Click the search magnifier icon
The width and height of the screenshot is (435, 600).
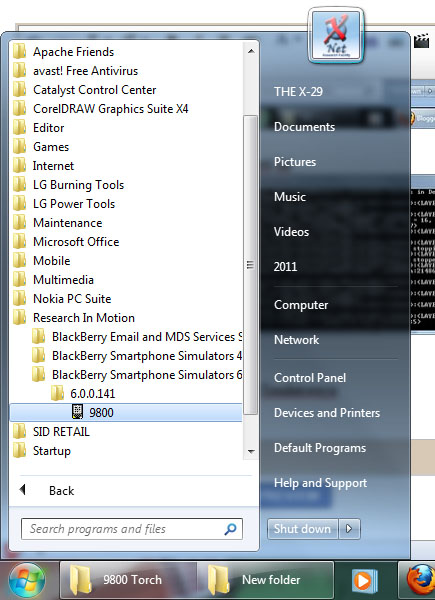pyautogui.click(x=230, y=529)
